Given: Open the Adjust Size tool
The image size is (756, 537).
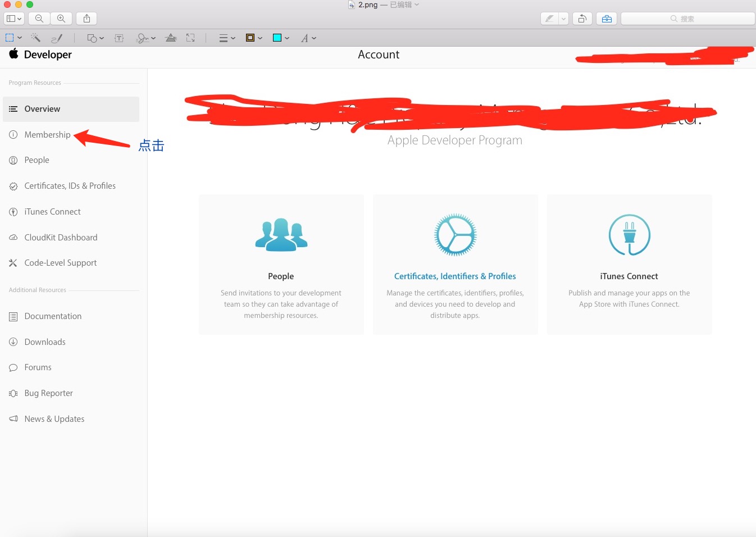Looking at the screenshot, I should click(x=190, y=38).
